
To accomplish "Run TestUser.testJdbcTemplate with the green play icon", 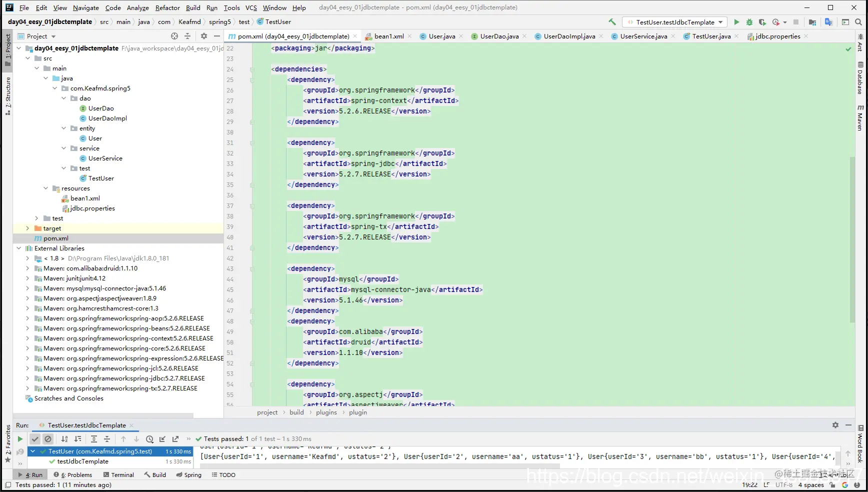I will pos(736,22).
